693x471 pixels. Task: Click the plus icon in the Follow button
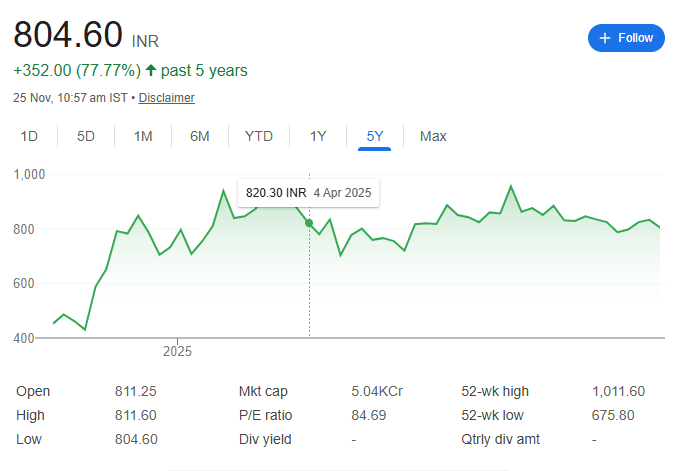pos(604,38)
